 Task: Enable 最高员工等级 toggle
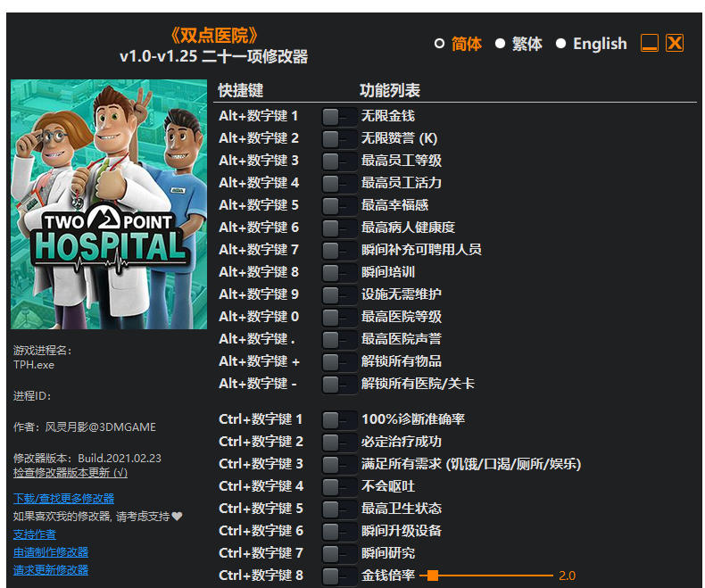tap(339, 161)
